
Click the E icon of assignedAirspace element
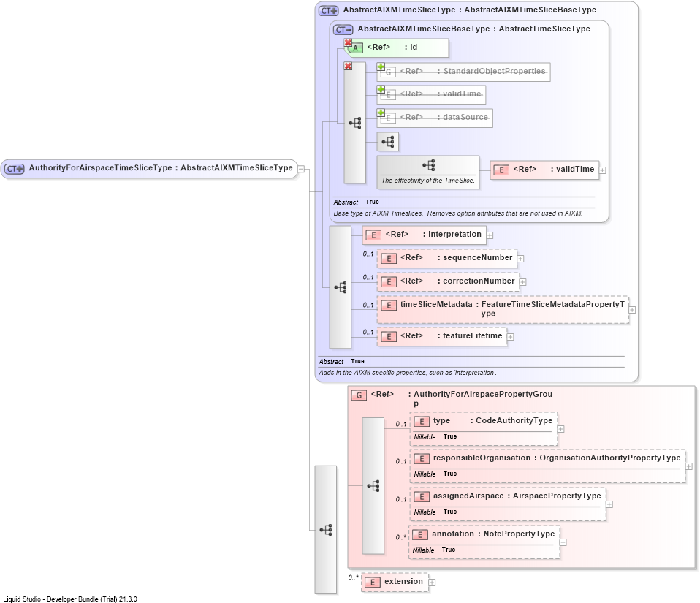point(422,497)
